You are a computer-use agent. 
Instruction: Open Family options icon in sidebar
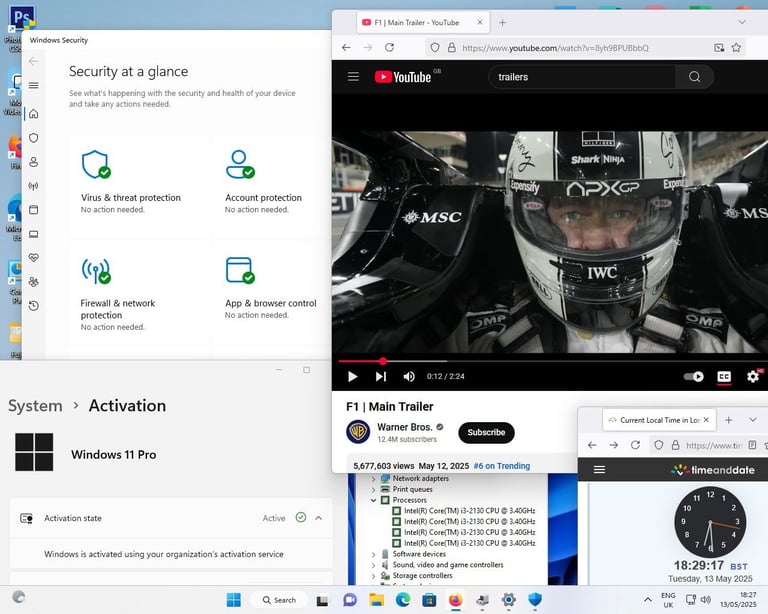pyautogui.click(x=34, y=282)
